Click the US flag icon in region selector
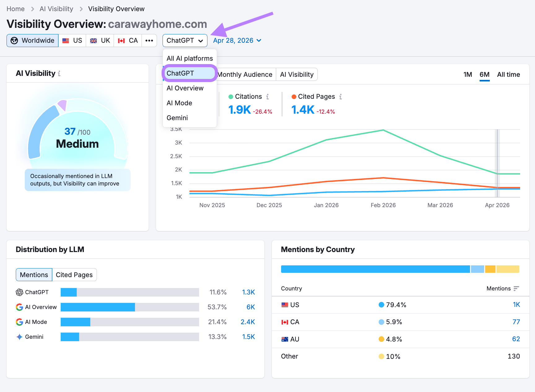This screenshot has height=392, width=535. point(66,41)
